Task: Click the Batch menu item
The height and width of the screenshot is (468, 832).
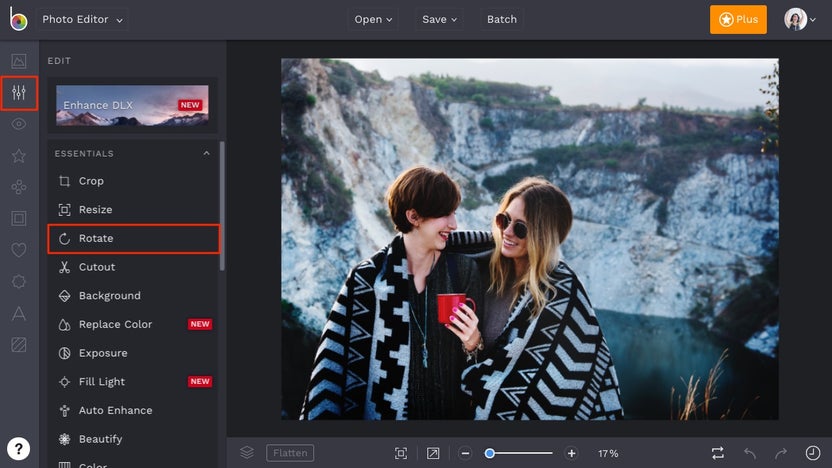Action: tap(502, 20)
